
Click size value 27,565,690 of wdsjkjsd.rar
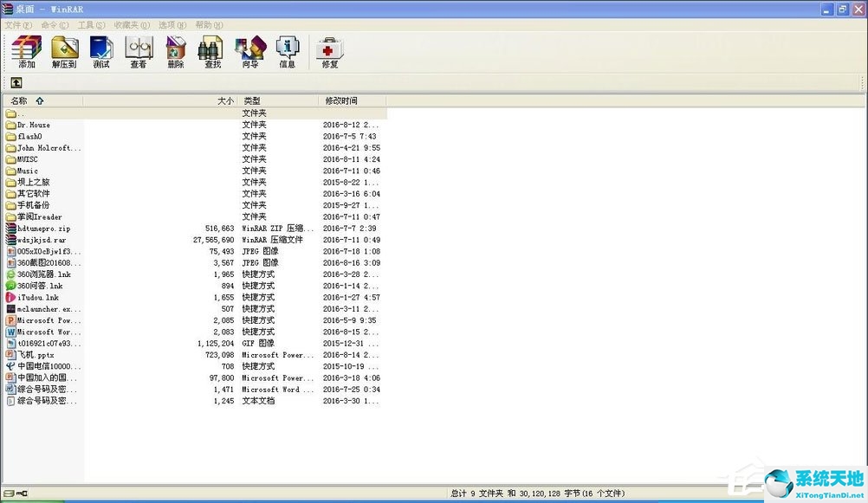(213, 240)
